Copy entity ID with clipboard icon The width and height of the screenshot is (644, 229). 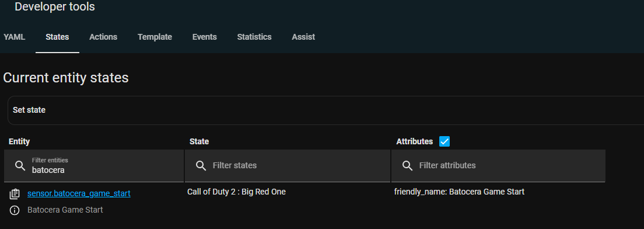15,193
